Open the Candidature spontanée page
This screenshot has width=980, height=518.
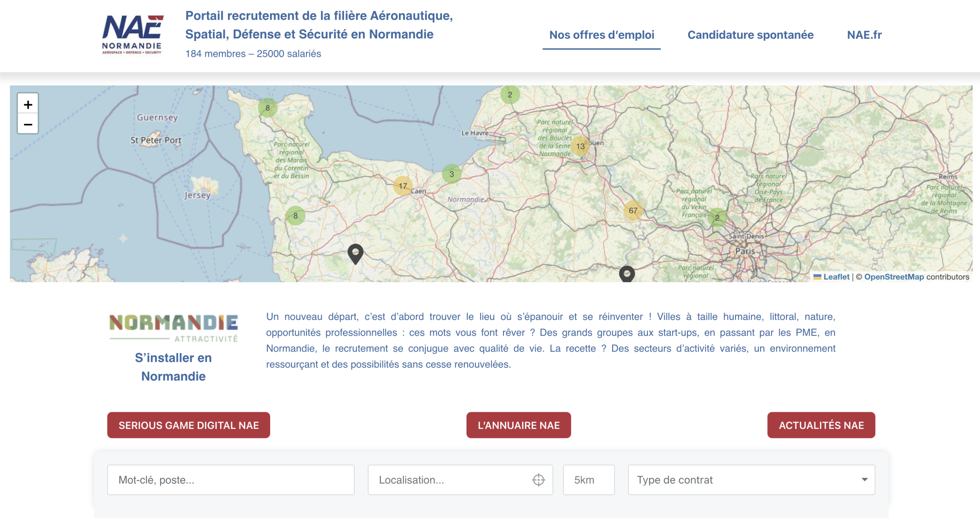coord(750,35)
